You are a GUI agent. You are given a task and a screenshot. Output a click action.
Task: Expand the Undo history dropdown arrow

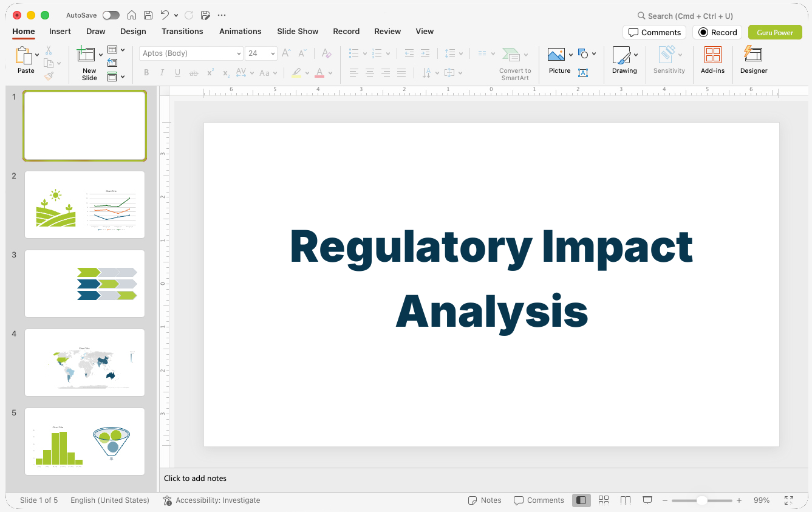[176, 15]
